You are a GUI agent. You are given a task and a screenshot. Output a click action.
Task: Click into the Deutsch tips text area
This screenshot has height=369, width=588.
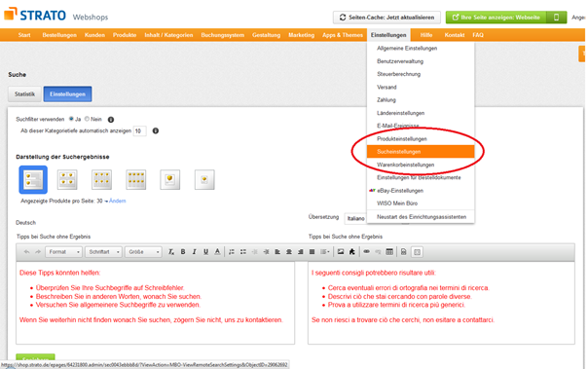point(155,303)
